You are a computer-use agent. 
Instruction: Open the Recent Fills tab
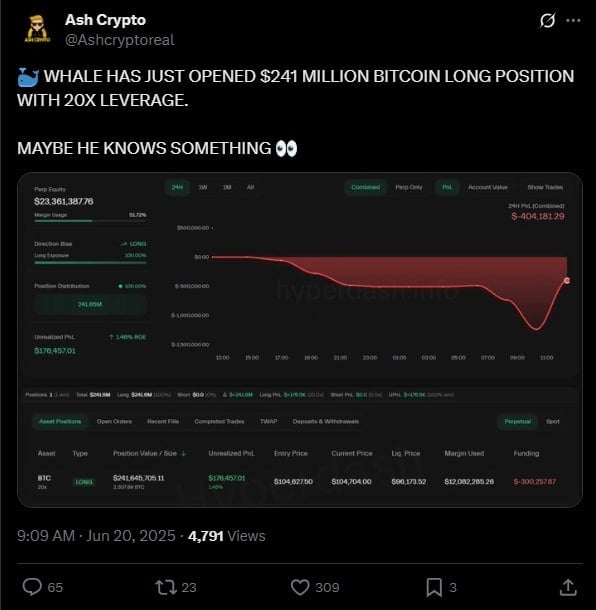(x=163, y=421)
